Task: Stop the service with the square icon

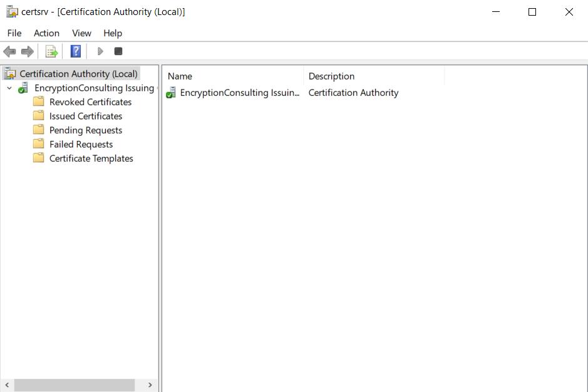Action: click(118, 51)
